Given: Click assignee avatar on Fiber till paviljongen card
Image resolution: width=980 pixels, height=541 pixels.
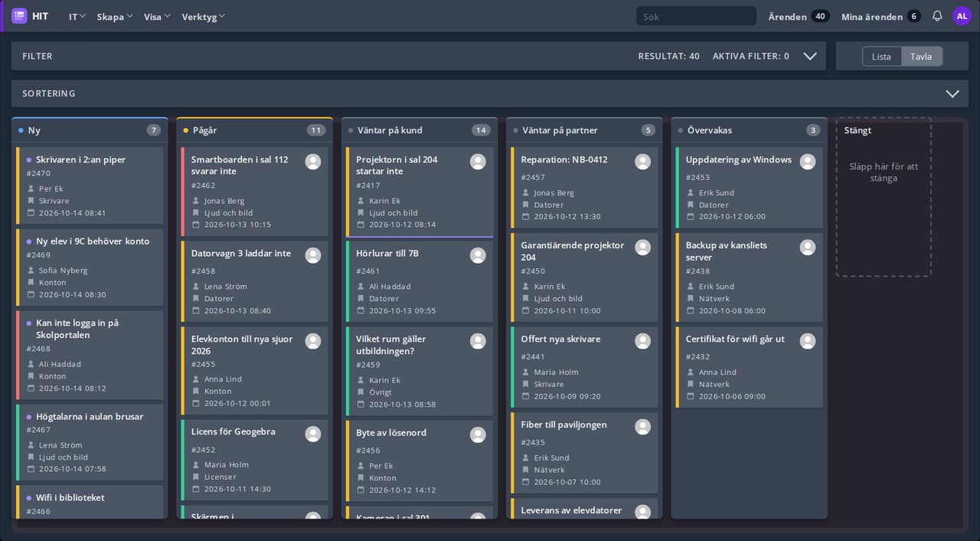Looking at the screenshot, I should click(642, 427).
